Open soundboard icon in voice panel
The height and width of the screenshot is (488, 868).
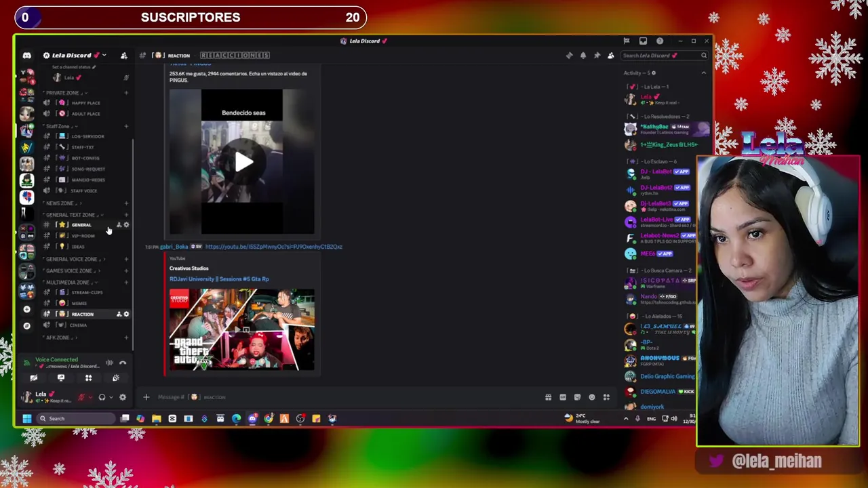click(116, 378)
